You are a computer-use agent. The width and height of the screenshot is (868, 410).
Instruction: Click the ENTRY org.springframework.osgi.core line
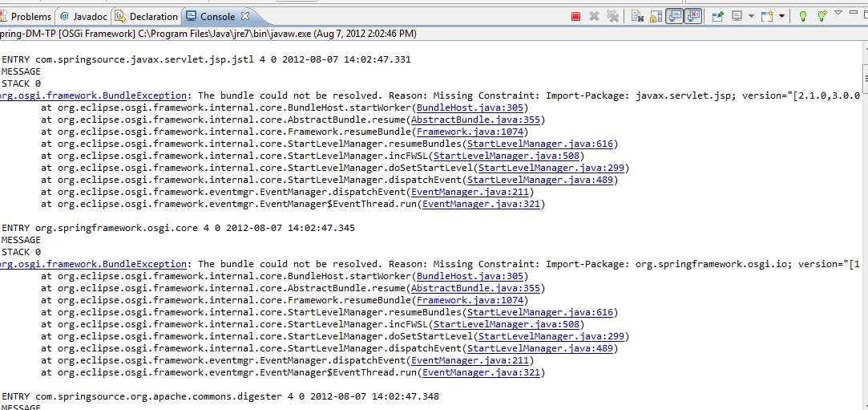pyautogui.click(x=178, y=229)
